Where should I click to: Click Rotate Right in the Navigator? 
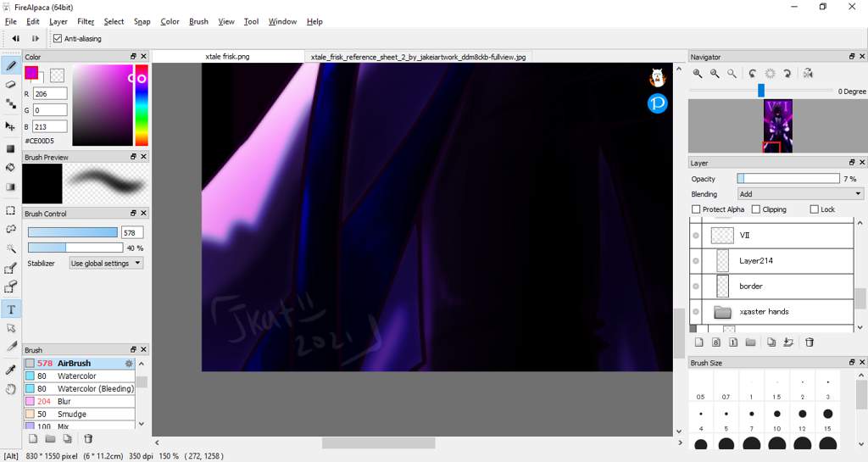click(x=787, y=74)
